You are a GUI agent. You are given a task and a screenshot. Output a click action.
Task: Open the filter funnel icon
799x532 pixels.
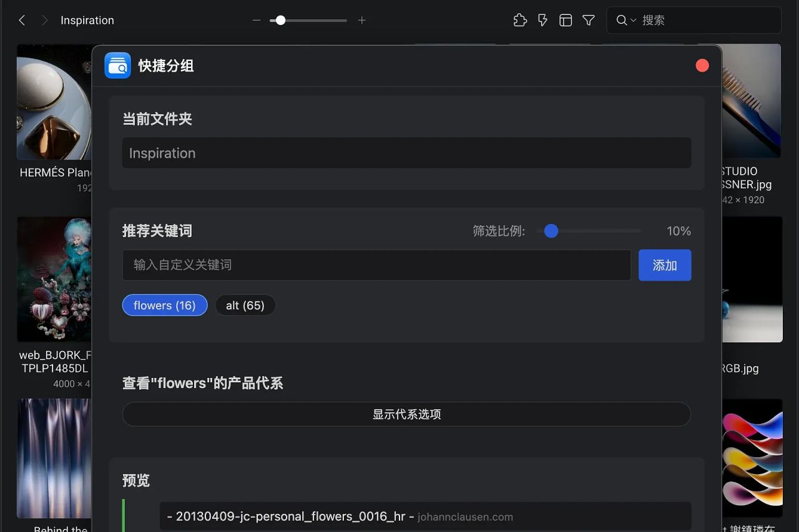click(589, 21)
